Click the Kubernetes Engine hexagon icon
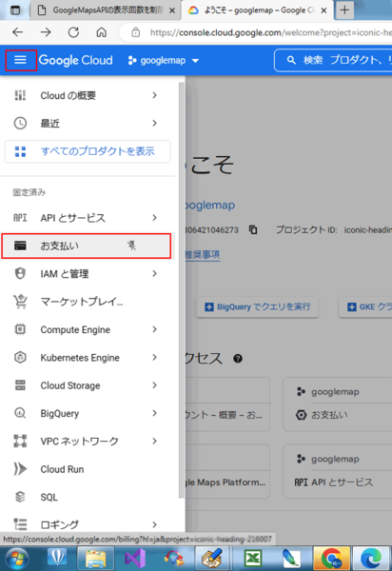 pyautogui.click(x=20, y=358)
